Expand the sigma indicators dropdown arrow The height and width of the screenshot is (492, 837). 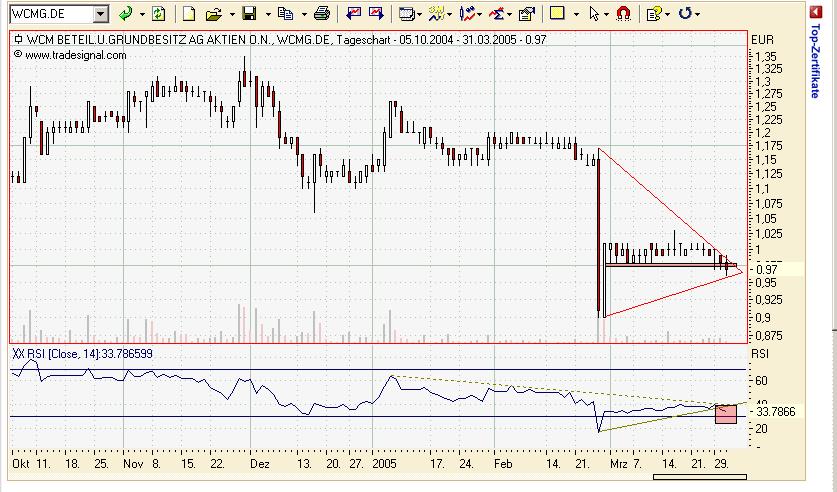[x=510, y=14]
